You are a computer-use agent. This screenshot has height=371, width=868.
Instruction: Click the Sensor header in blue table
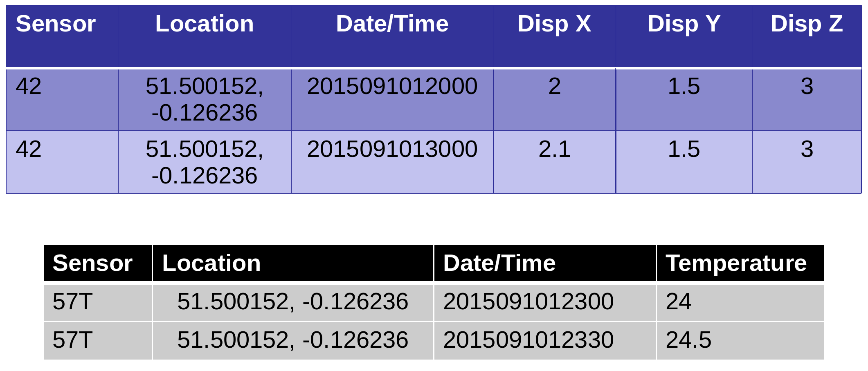point(56,24)
